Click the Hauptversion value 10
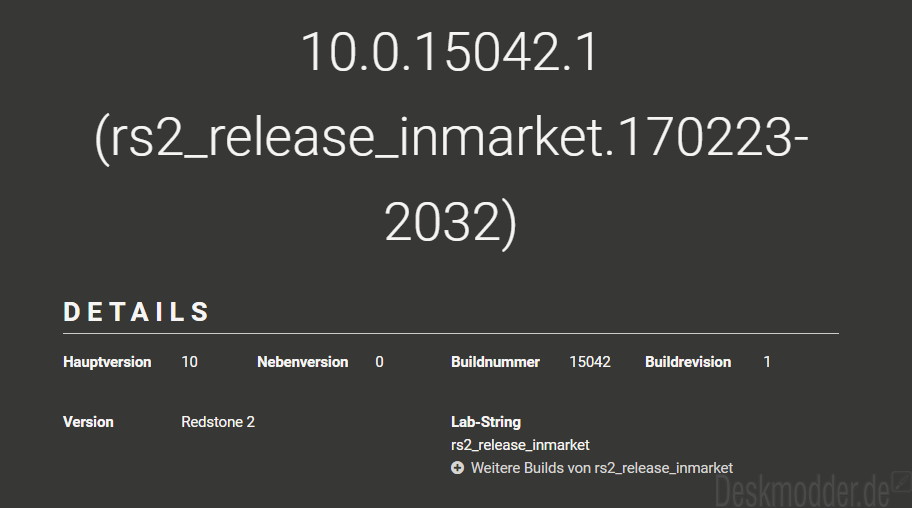The width and height of the screenshot is (912, 508). click(190, 362)
